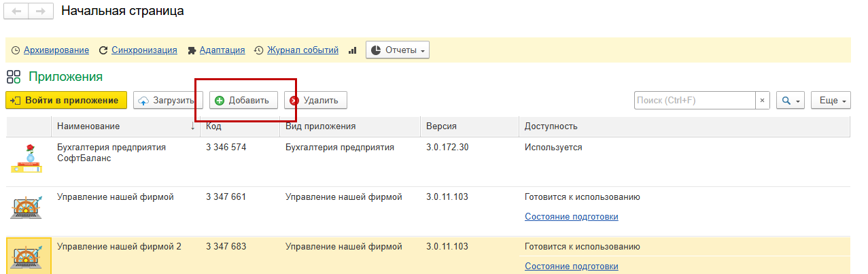Click code cell 3 347 683
Screen dimensions: 868x274
pos(226,246)
